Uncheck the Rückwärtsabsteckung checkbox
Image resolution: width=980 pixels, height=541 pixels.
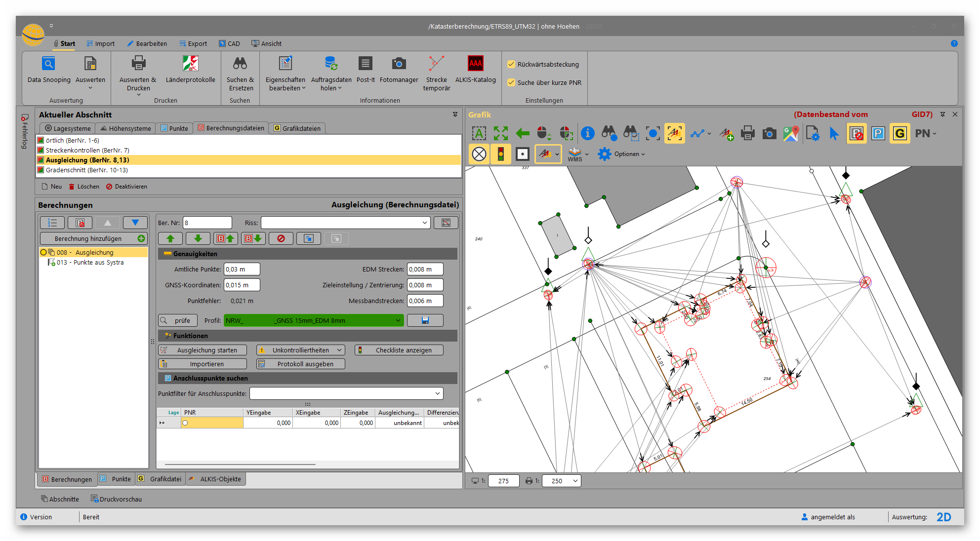pyautogui.click(x=511, y=64)
